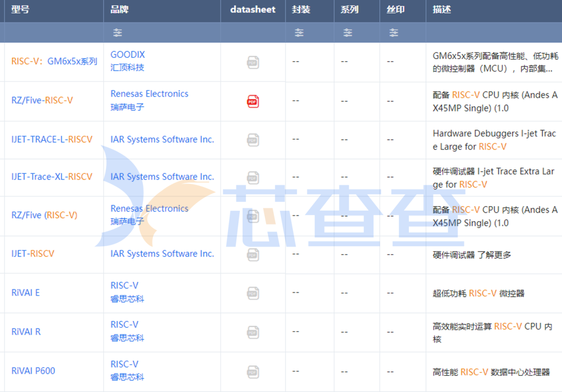This screenshot has height=392, width=562.
Task: Open Renesas Electronics brand in RZ/Five-RISC-V row
Action: (x=149, y=100)
